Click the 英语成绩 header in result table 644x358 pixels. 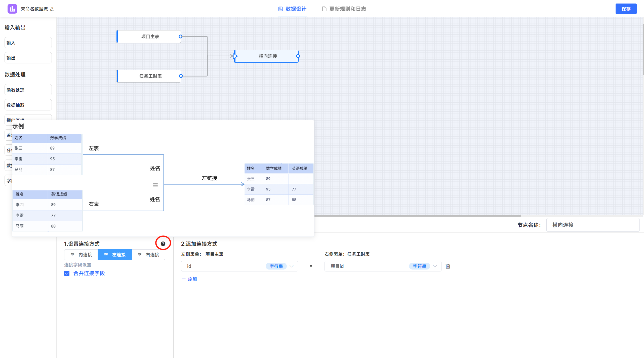point(300,168)
